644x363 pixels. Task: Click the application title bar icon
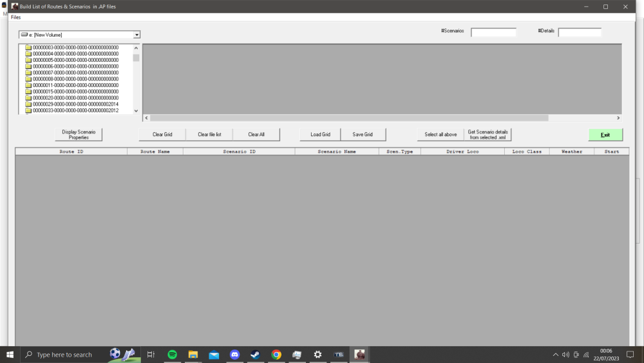tap(15, 6)
